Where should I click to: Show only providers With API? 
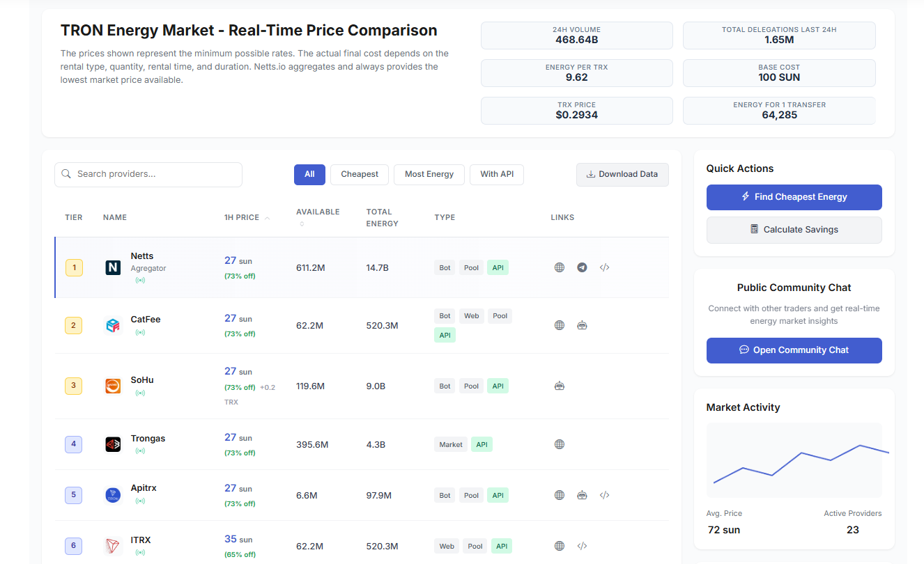click(x=496, y=174)
